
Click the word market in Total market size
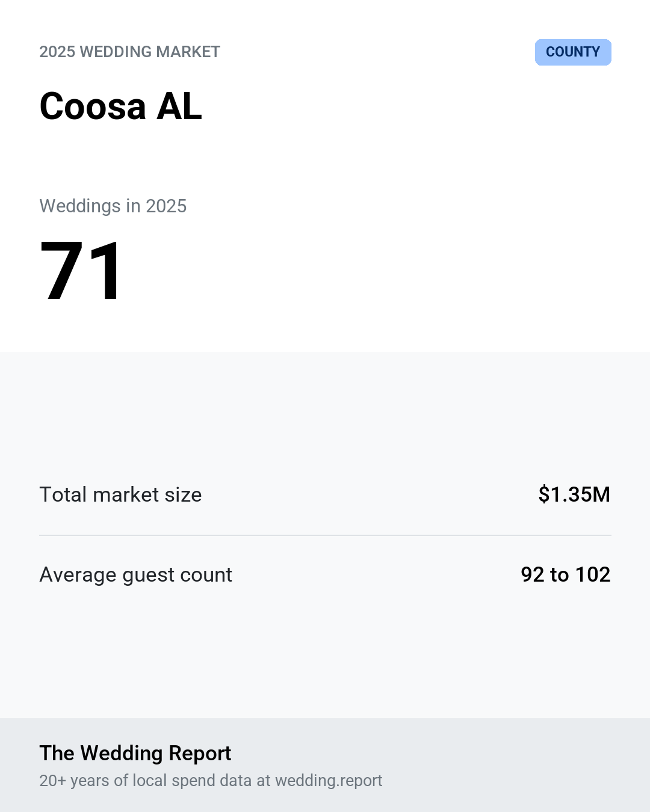126,494
